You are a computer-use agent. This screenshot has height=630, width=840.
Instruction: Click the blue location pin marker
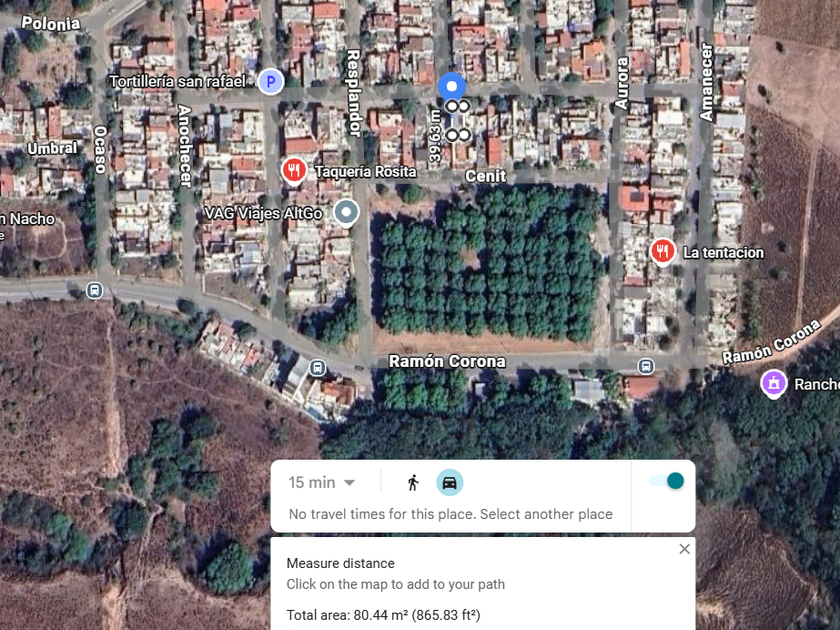click(452, 88)
